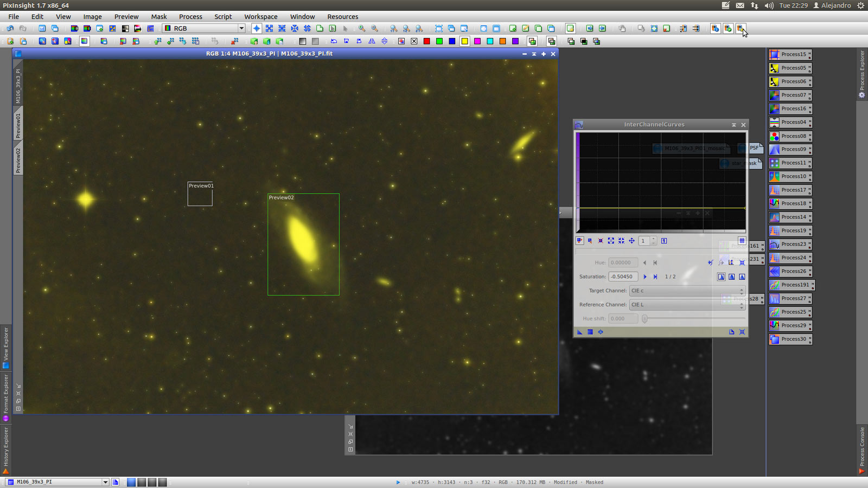This screenshot has width=868, height=488.
Task: Click the Apply square icon in InterChannelCurves
Action: 590,332
